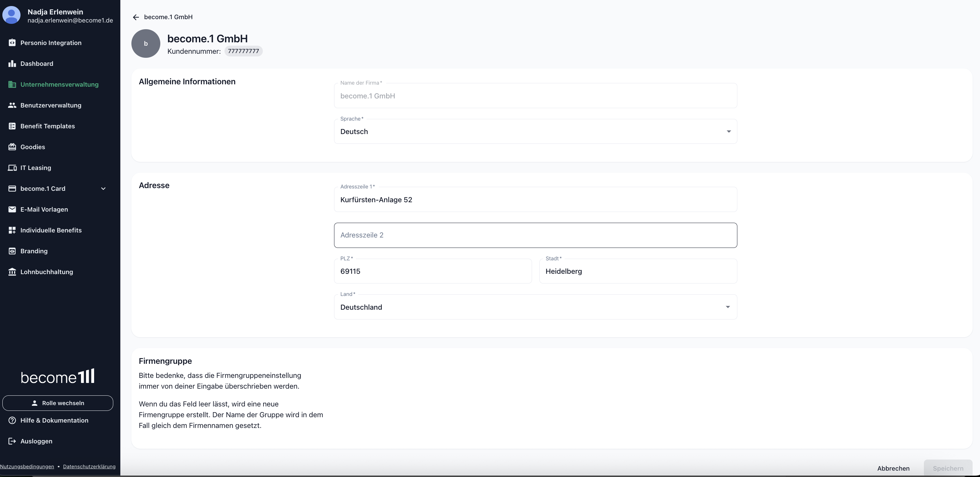The image size is (980, 477).
Task: Open the Datenschutzerklärung link
Action: click(89, 467)
